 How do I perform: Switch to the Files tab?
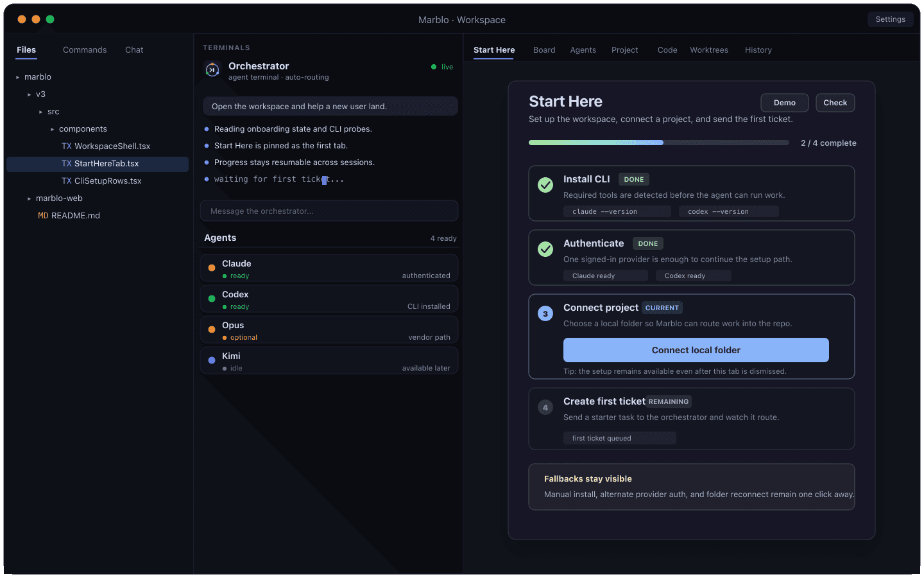pos(26,50)
